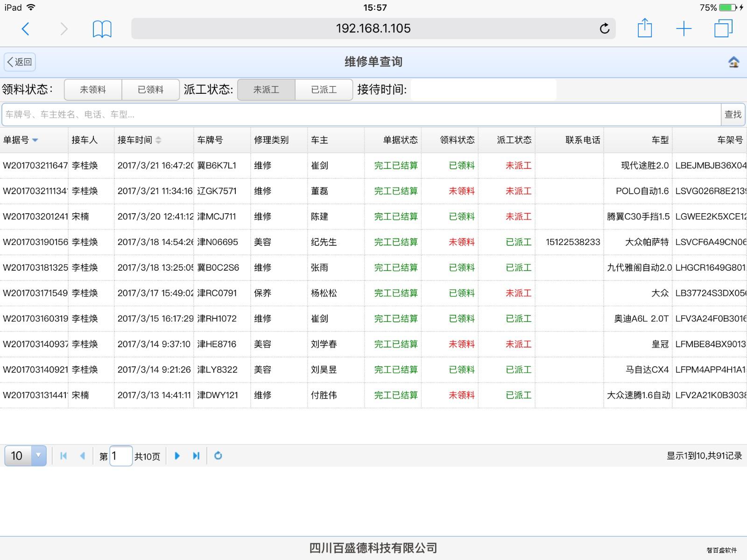Focus the 接待时间 date field
This screenshot has width=747, height=560.
pos(483,90)
